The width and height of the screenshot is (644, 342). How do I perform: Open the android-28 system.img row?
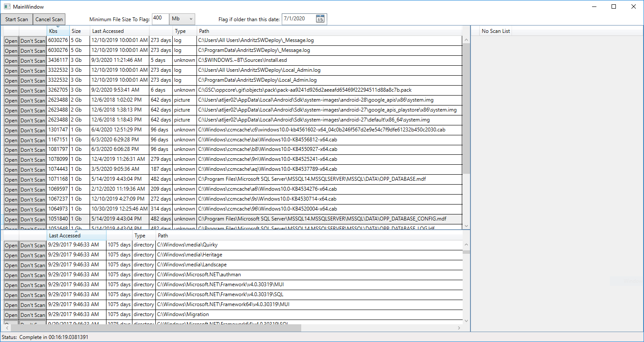[x=11, y=100]
